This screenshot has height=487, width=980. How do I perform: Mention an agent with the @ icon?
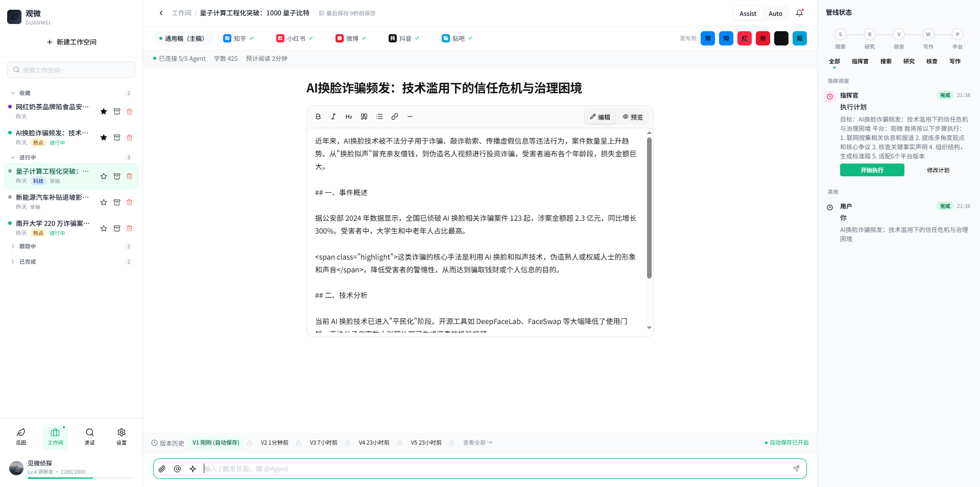177,469
